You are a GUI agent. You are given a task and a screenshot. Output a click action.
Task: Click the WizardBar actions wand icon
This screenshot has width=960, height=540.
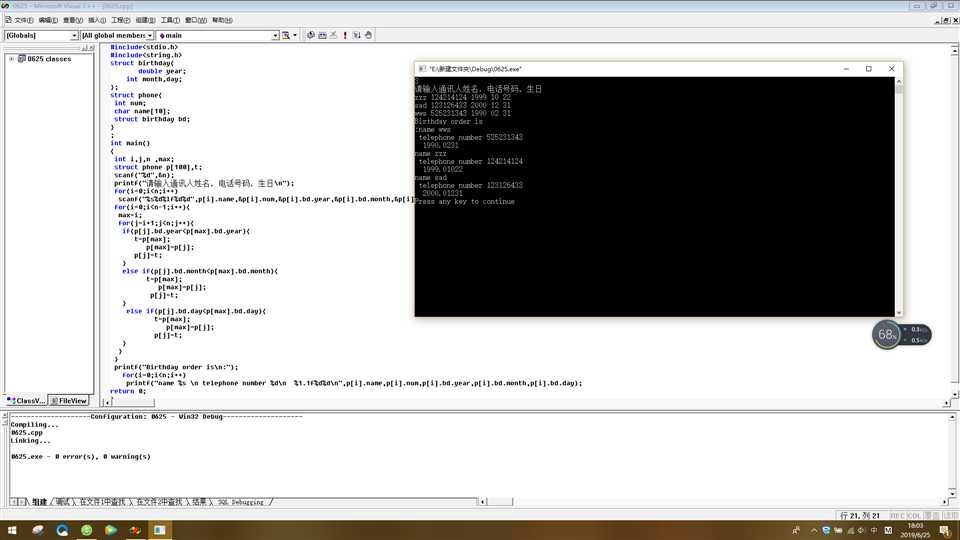pyautogui.click(x=286, y=36)
